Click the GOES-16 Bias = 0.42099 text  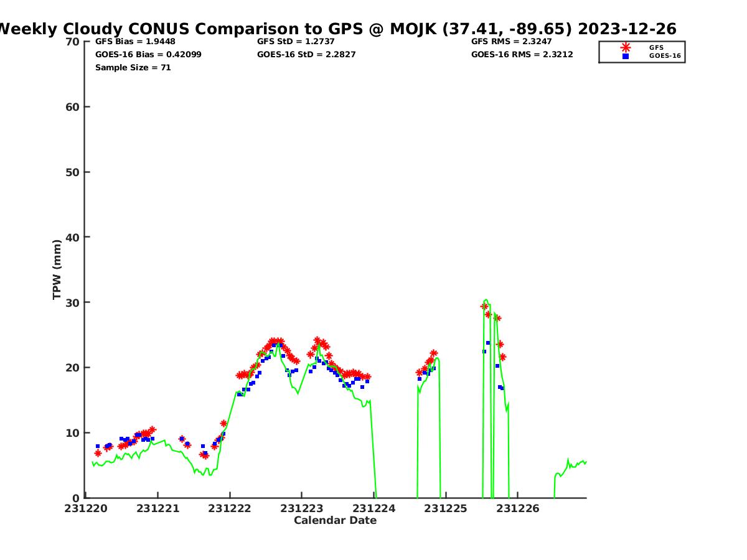[x=148, y=55]
